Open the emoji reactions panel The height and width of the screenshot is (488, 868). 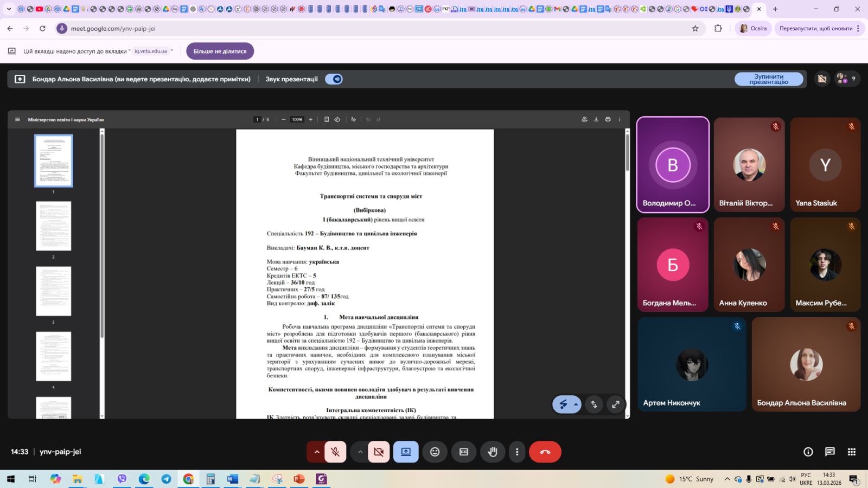[435, 452]
